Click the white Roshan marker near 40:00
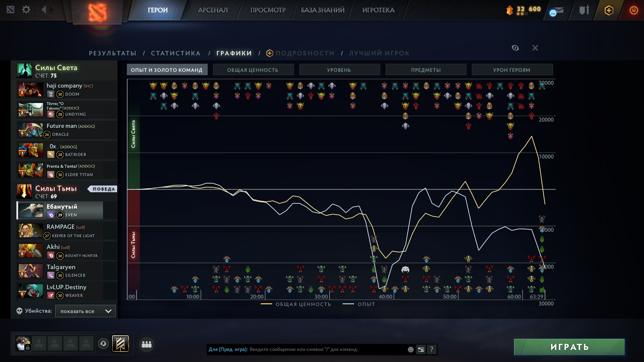The image size is (644, 362). click(x=405, y=269)
